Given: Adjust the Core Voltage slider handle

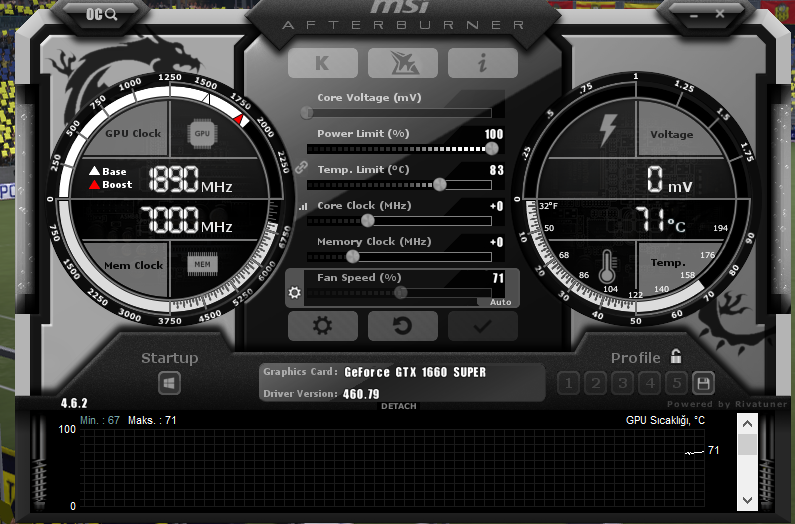Looking at the screenshot, I should [307, 112].
